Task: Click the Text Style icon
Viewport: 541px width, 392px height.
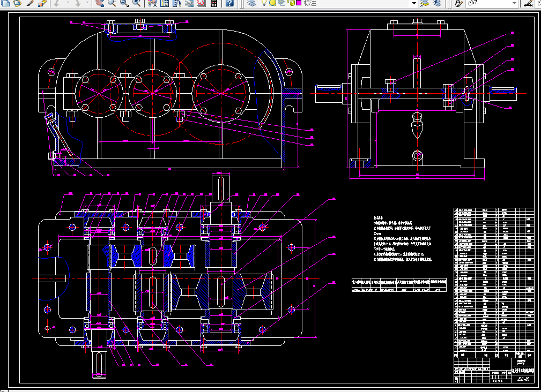Action: (x=458, y=3)
